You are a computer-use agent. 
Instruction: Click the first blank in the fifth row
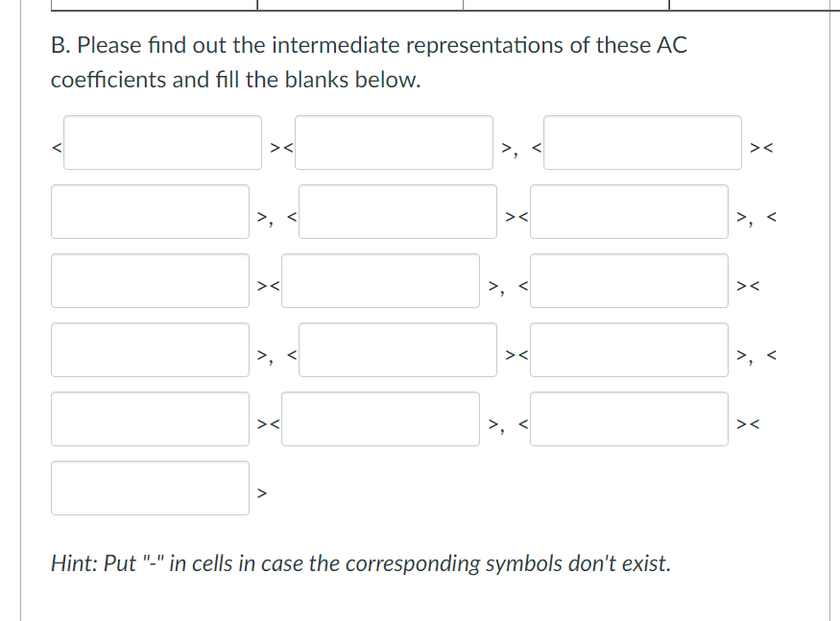149,418
